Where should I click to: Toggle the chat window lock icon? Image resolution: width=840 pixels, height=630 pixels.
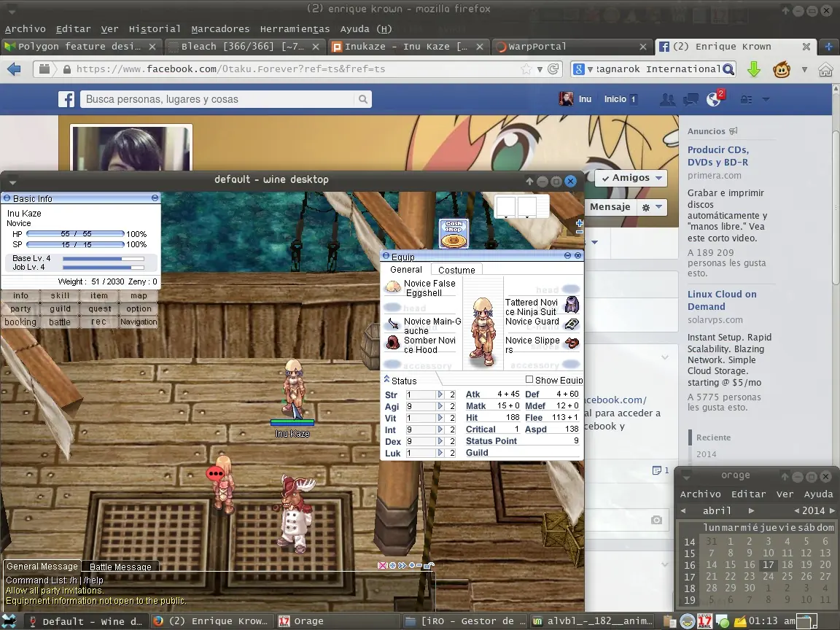pyautogui.click(x=429, y=565)
